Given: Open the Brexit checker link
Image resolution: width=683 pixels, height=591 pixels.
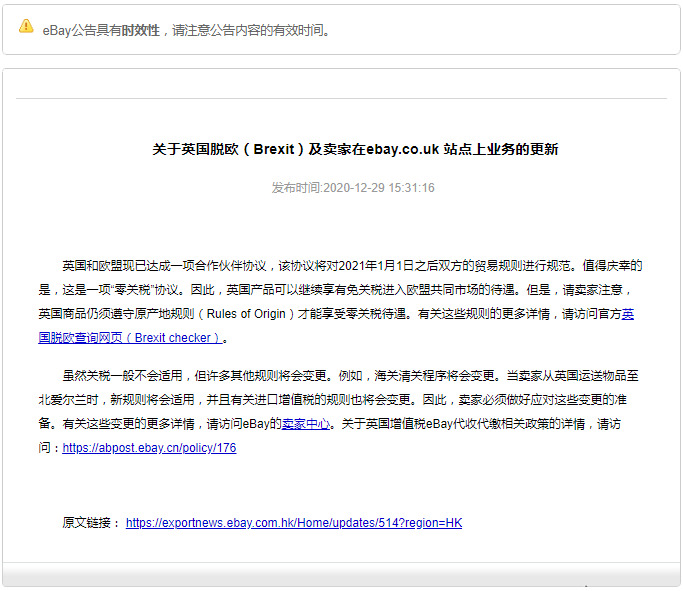Looking at the screenshot, I should 131,338.
